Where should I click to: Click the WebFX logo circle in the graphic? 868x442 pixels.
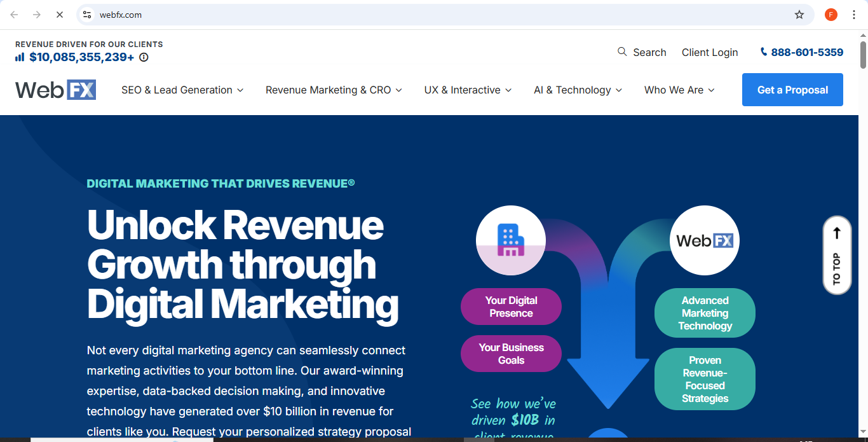pyautogui.click(x=705, y=240)
